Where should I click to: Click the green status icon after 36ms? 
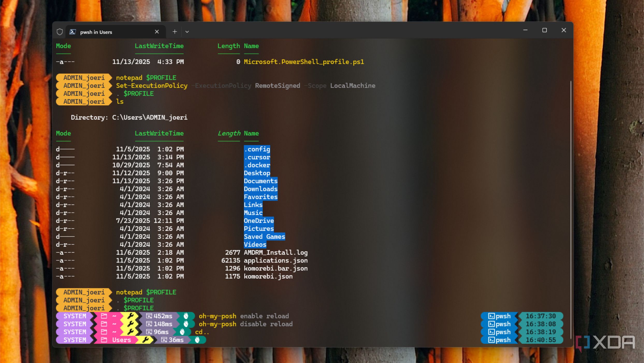(197, 340)
